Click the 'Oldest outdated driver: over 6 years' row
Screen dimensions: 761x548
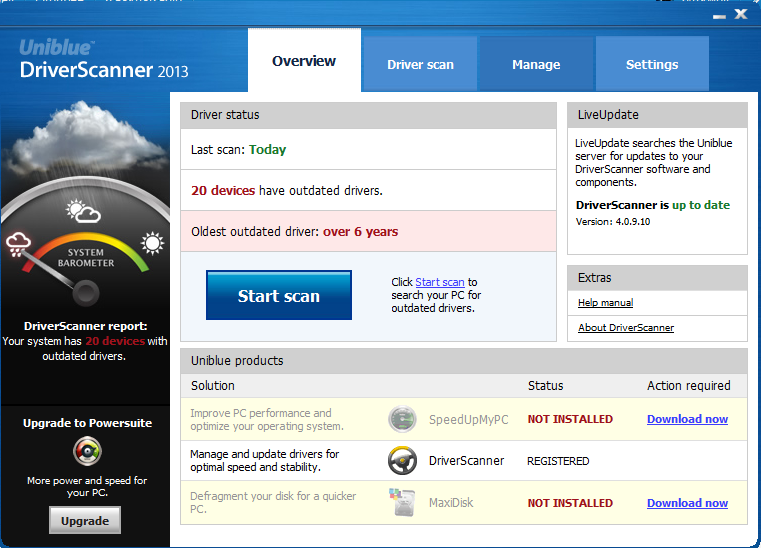[368, 232]
